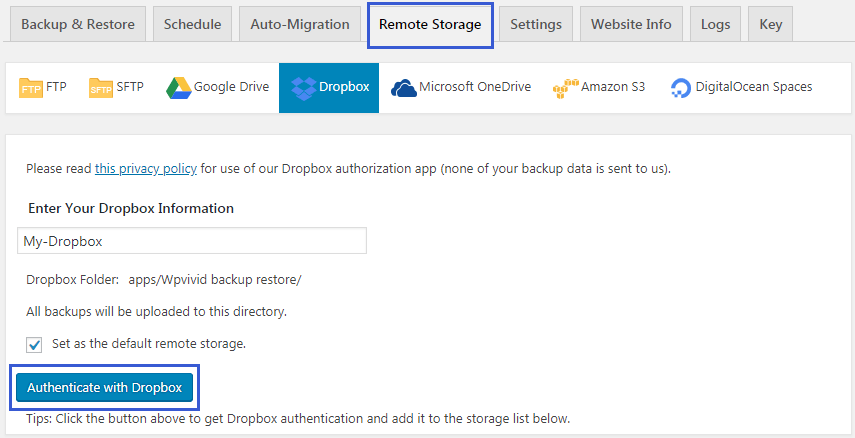855x438 pixels.
Task: Open the Auto-Migration tab
Action: coord(300,25)
